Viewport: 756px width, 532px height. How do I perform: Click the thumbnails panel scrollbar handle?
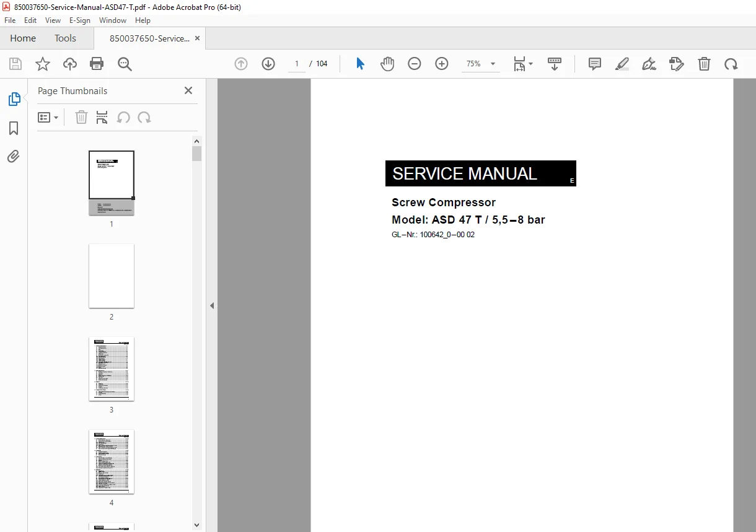(x=197, y=154)
